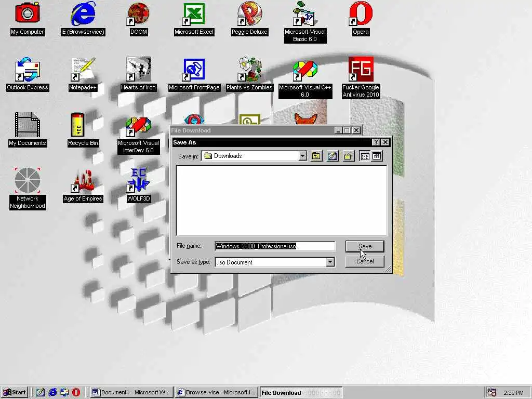Image resolution: width=532 pixels, height=399 pixels.
Task: Select the File Download taskbar button
Action: [x=301, y=393]
